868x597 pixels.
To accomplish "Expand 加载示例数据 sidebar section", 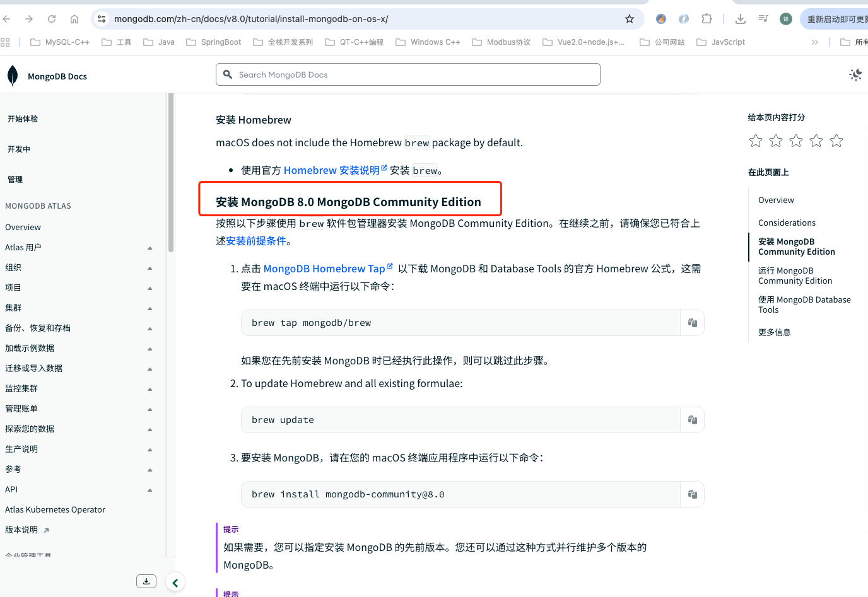I will [150, 349].
